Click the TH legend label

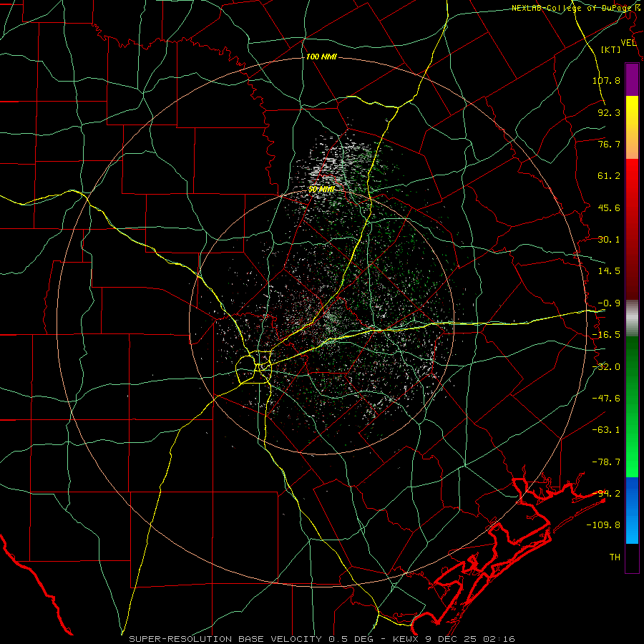click(x=615, y=557)
